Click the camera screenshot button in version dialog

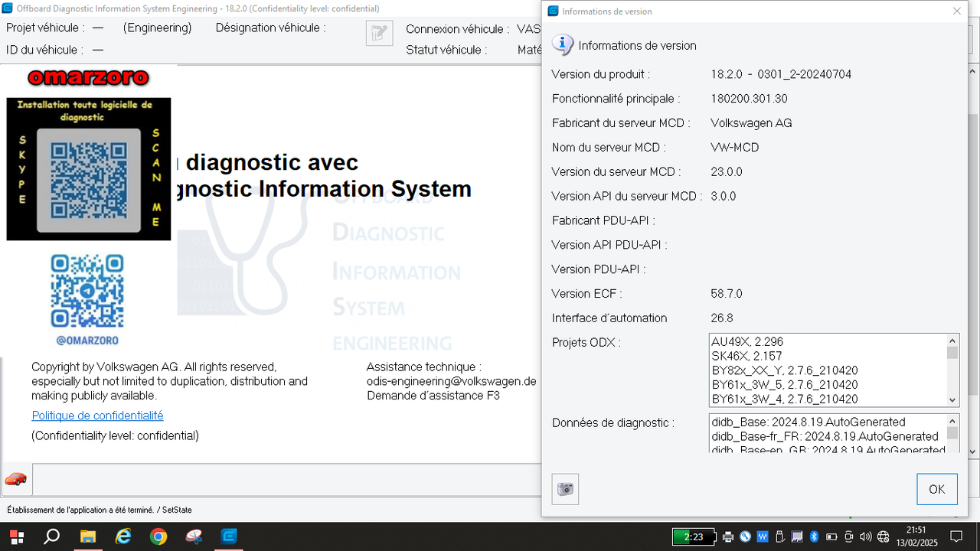pyautogui.click(x=565, y=489)
